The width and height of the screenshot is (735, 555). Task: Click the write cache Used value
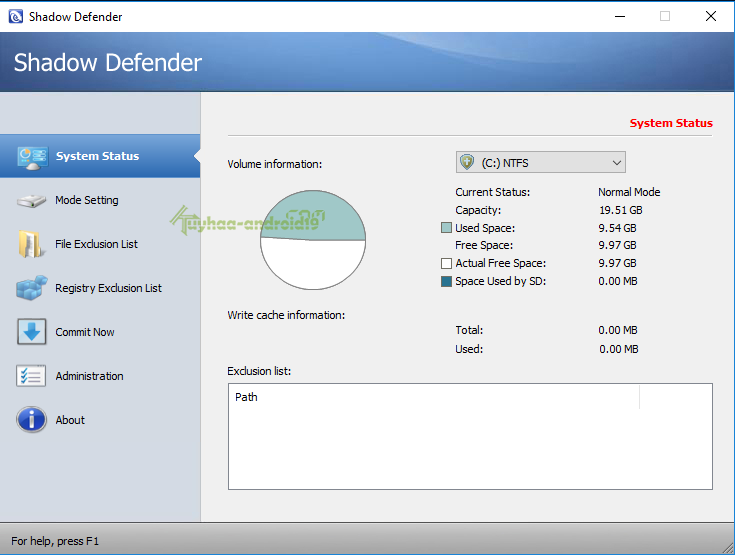(x=619, y=349)
